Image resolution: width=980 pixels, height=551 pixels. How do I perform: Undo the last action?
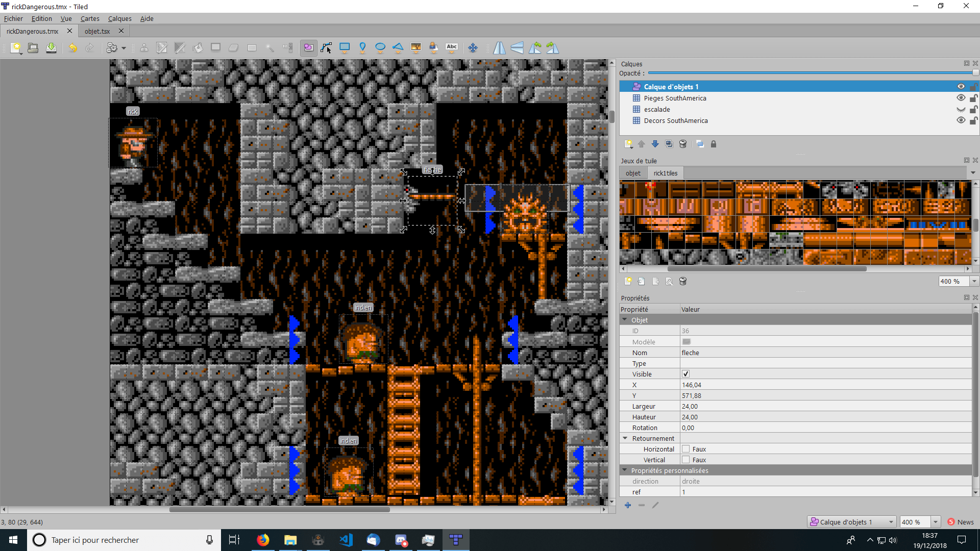72,48
